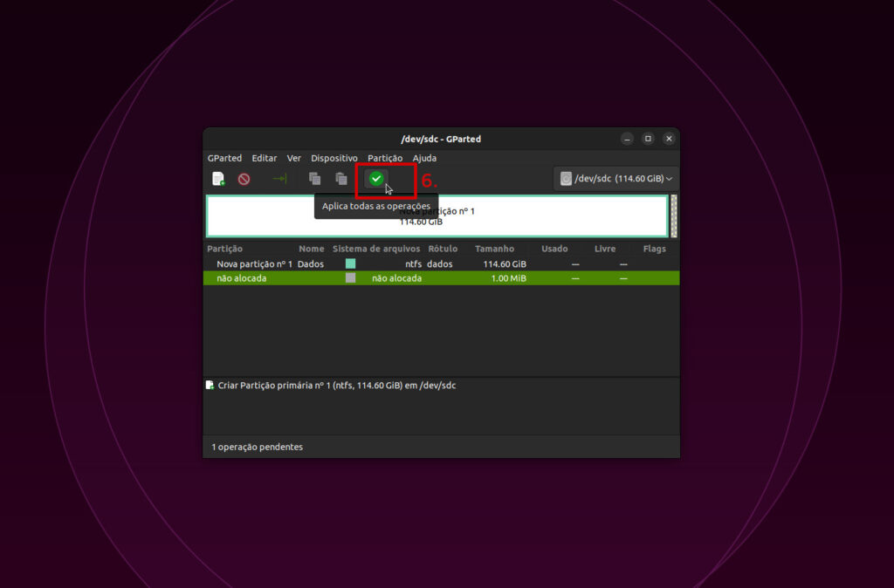Image resolution: width=894 pixels, height=588 pixels.
Task: Select the 'Nova partição nº 1' row
Action: coord(441,263)
